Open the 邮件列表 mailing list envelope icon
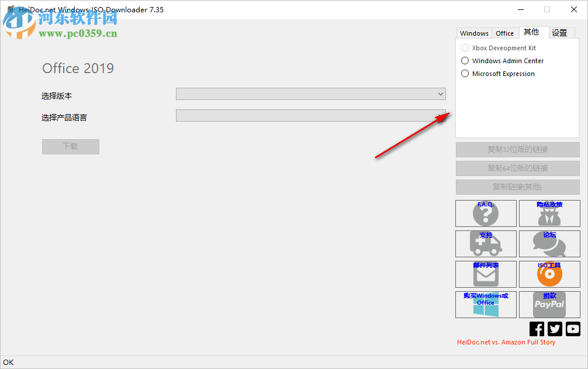Viewport: 588px width, 369px height. click(x=486, y=274)
